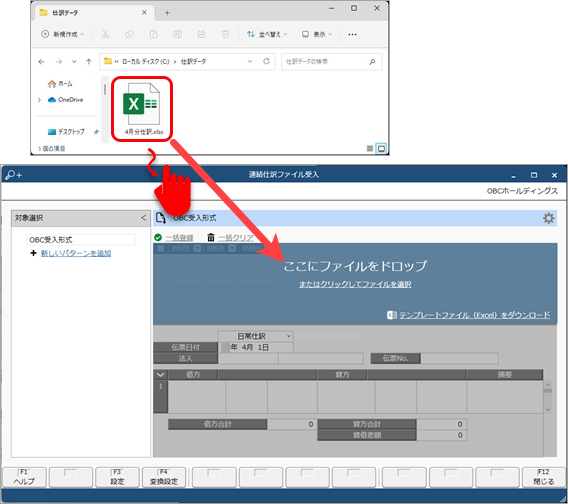Open the 表示 view dropdown
Image resolution: width=568 pixels, height=504 pixels.
(317, 34)
